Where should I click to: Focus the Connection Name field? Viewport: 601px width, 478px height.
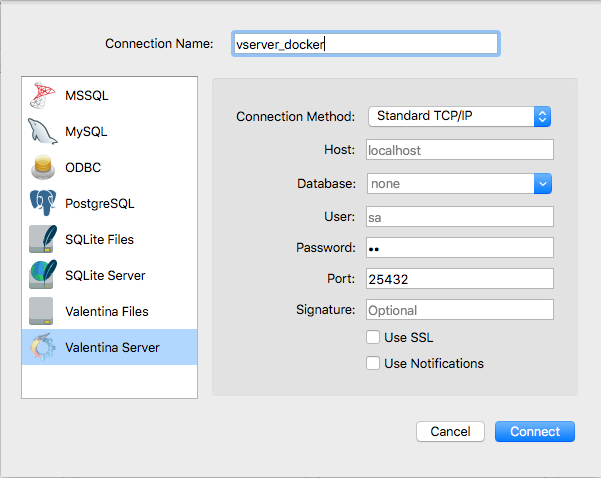pyautogui.click(x=366, y=44)
